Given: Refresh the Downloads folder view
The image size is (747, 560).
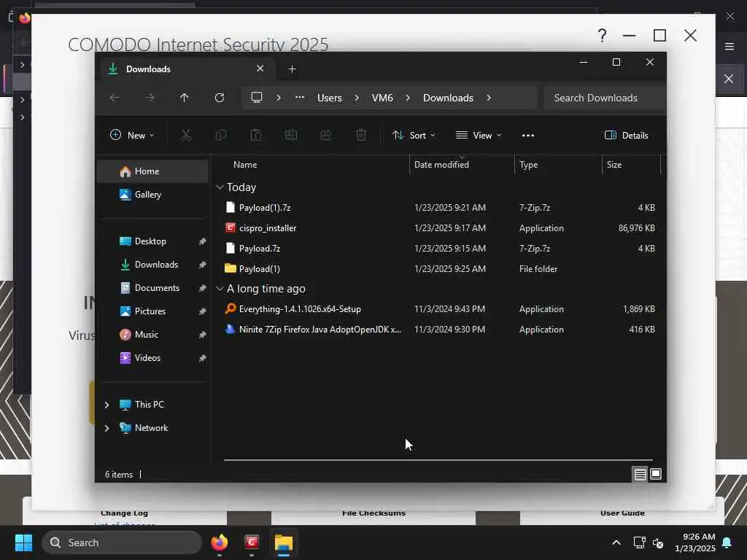Looking at the screenshot, I should pos(220,98).
